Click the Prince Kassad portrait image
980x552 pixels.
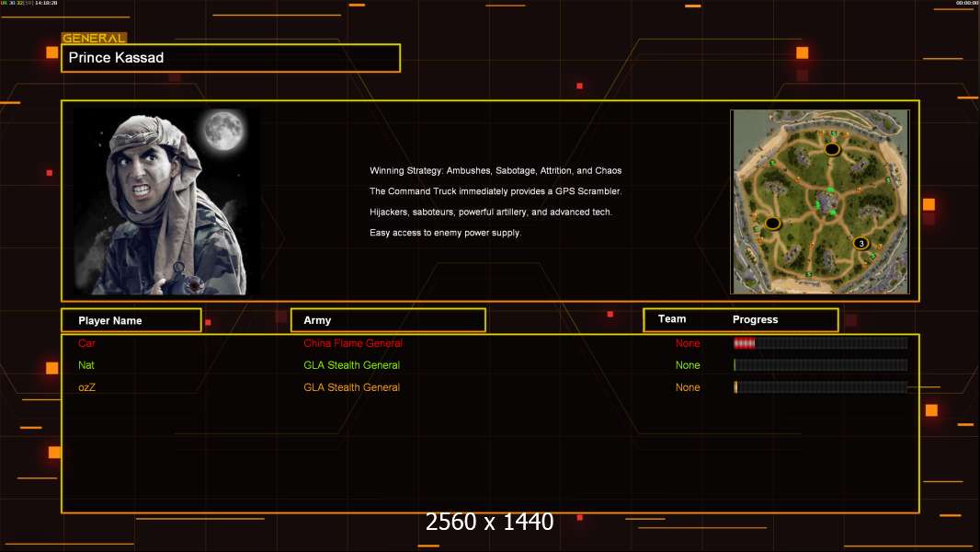167,201
